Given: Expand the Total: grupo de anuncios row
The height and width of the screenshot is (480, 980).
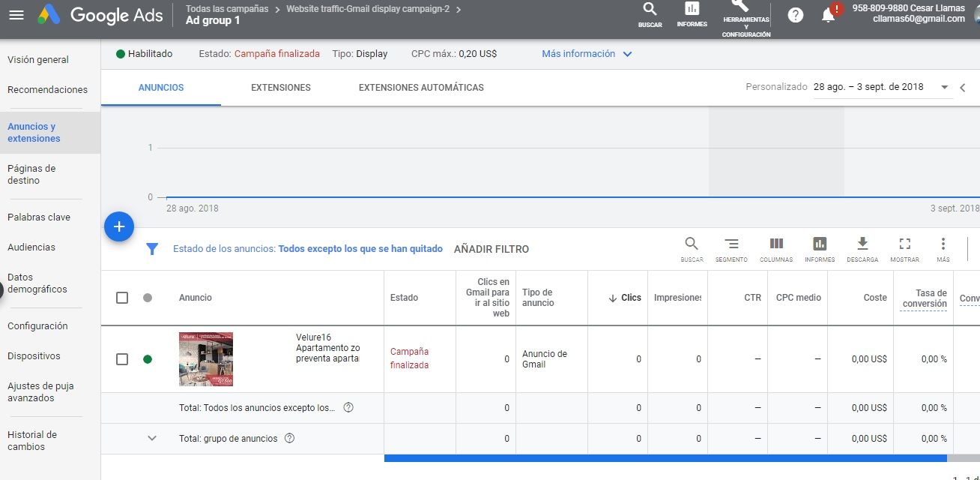Looking at the screenshot, I should (152, 439).
